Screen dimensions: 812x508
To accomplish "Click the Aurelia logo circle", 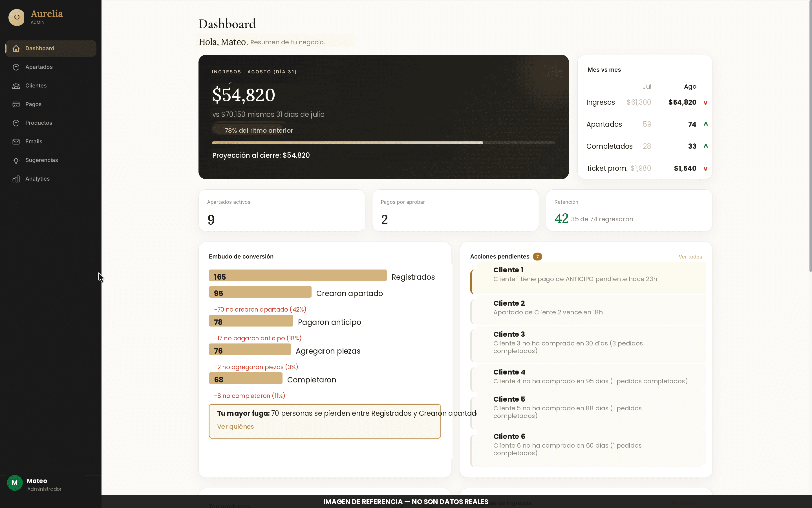I will pyautogui.click(x=16, y=17).
